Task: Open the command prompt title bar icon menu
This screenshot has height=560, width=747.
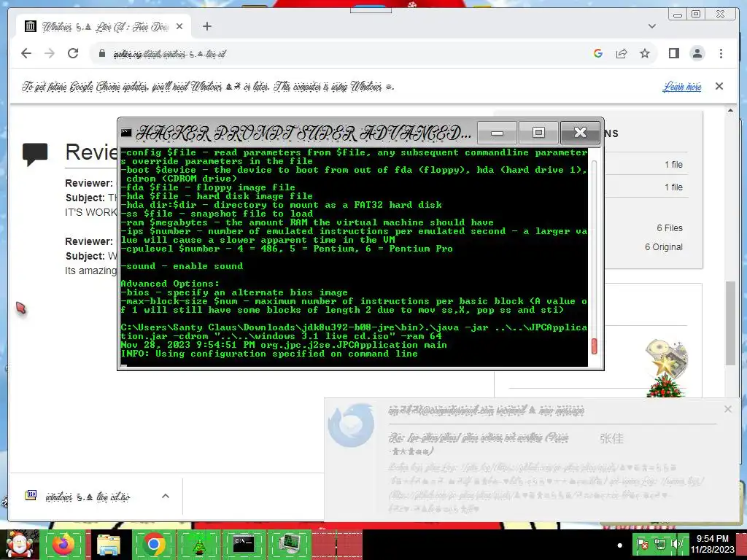Action: (126, 133)
